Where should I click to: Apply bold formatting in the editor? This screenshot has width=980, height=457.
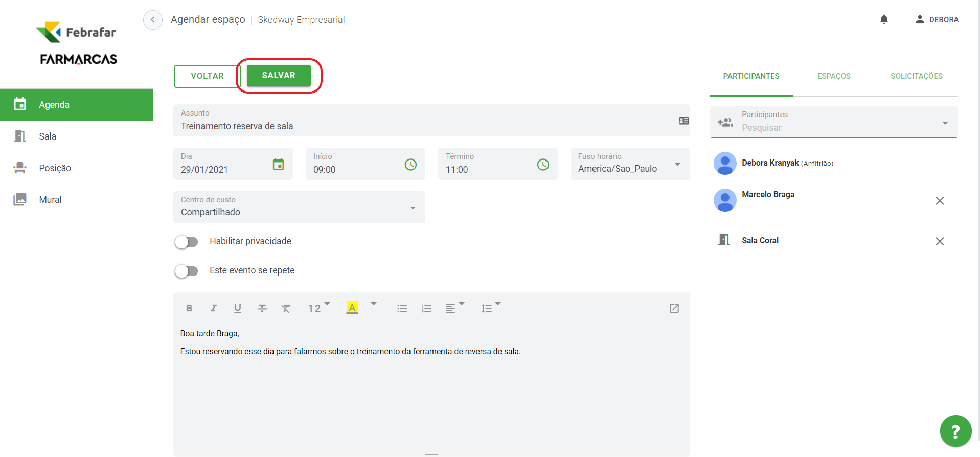(189, 308)
